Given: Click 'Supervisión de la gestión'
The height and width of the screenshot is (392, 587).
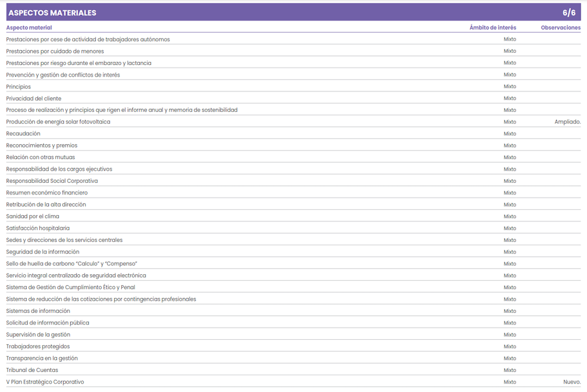Looking at the screenshot, I should point(38,335).
